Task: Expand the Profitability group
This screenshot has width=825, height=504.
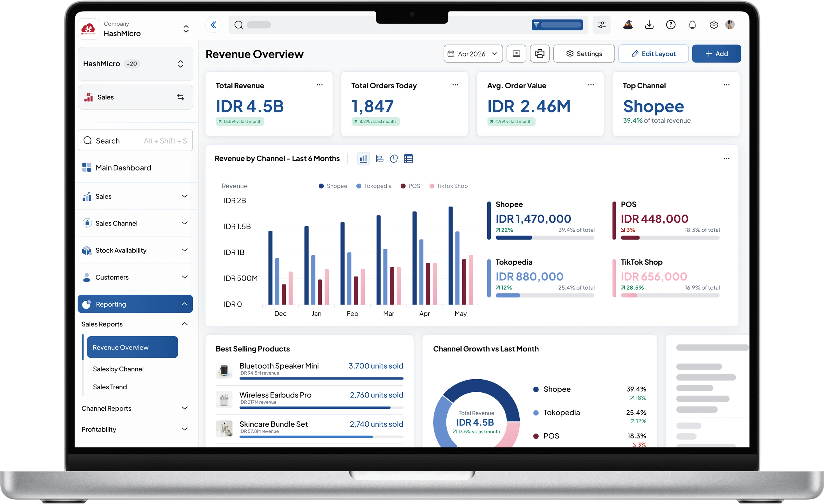Action: [x=185, y=429]
